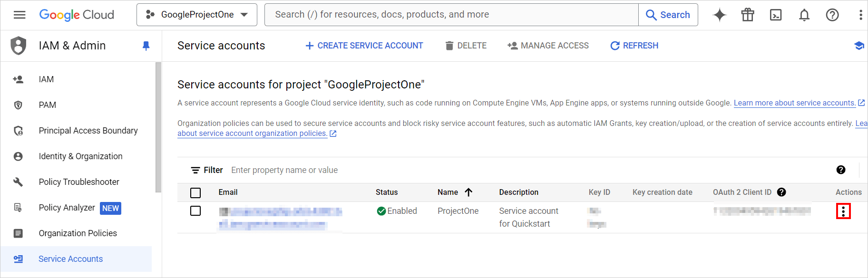Click the Name ascending sort arrow
Screen dimensions: 868x278
click(x=468, y=192)
